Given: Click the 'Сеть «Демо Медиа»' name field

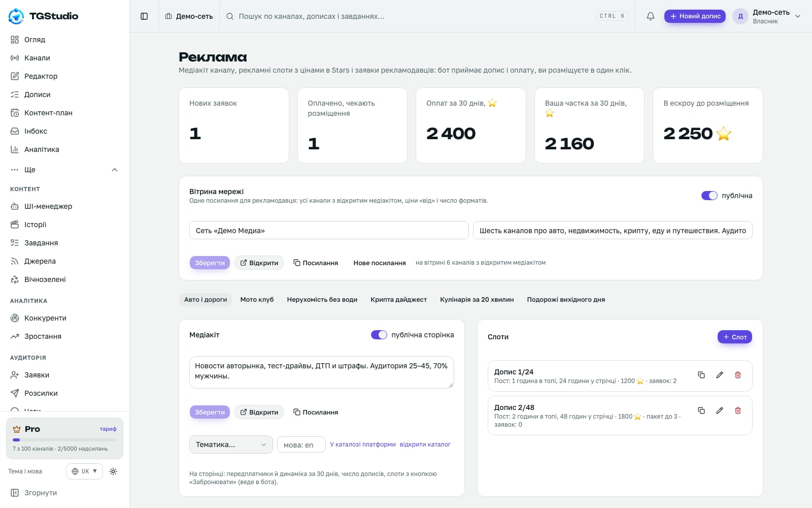Looking at the screenshot, I should [329, 230].
